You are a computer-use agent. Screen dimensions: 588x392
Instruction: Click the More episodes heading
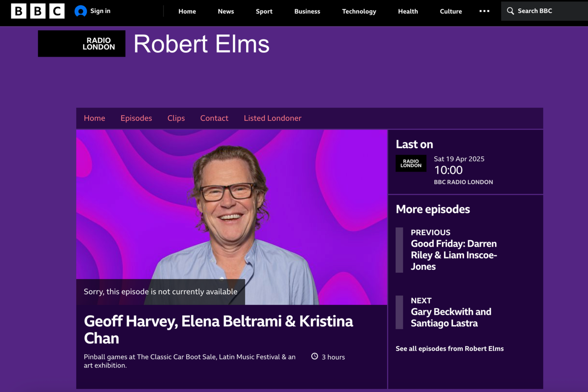coord(433,209)
